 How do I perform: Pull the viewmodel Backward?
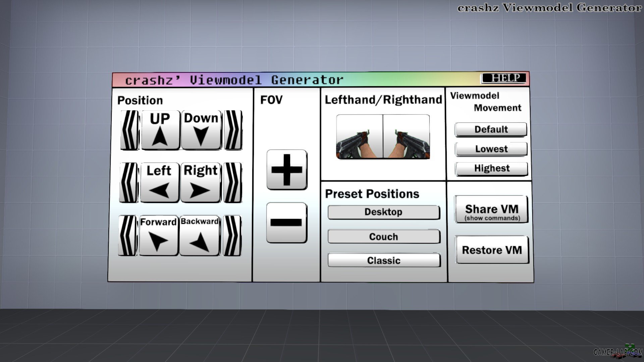tap(200, 236)
